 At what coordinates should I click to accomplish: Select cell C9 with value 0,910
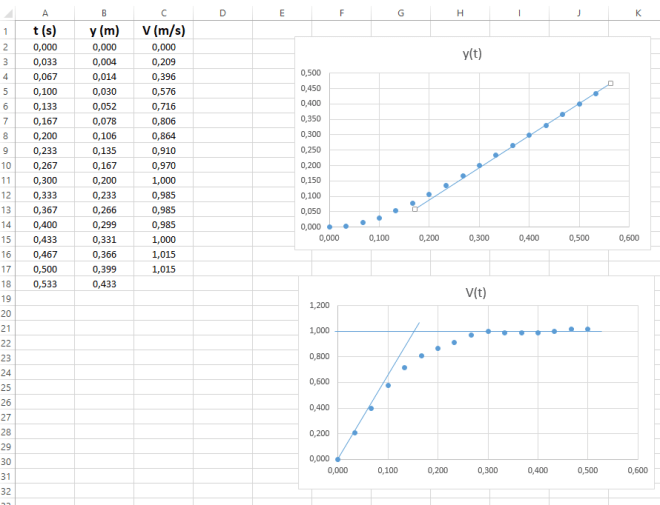[x=163, y=150]
